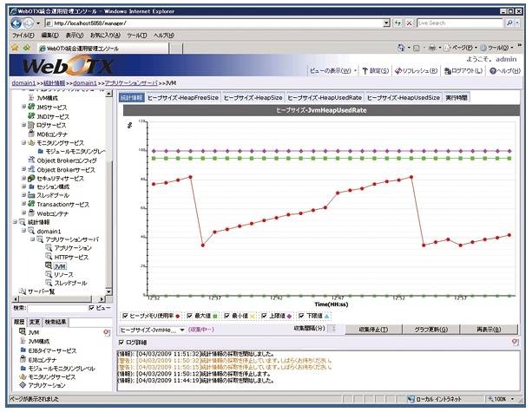
Task: Click the refresh icon beside address bar
Action: 397,23
